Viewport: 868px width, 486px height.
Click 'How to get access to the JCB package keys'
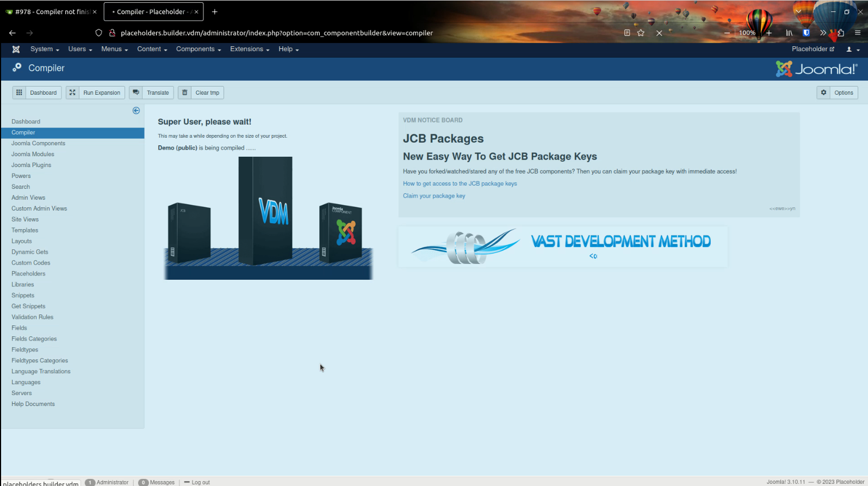coord(460,183)
